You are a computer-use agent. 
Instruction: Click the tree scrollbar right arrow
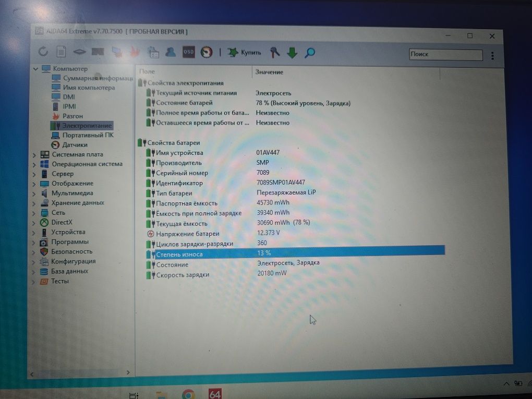tap(128, 372)
